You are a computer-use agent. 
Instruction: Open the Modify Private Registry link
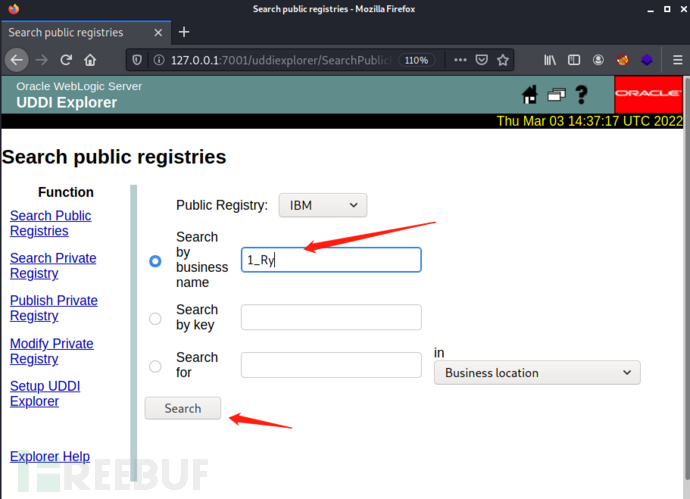51,351
